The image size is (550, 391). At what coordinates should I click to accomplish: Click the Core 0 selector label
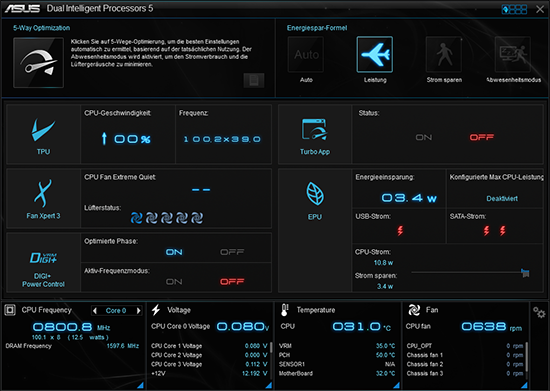(x=116, y=311)
